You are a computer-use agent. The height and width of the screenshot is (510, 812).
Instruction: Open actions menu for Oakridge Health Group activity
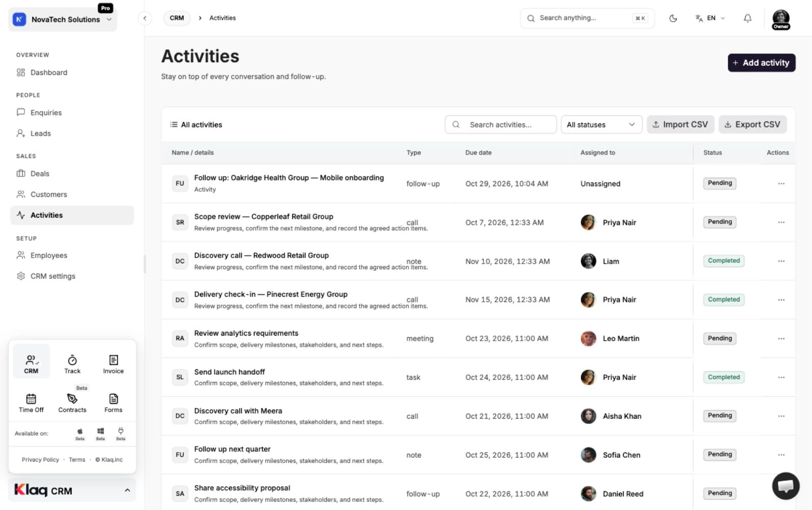(781, 184)
